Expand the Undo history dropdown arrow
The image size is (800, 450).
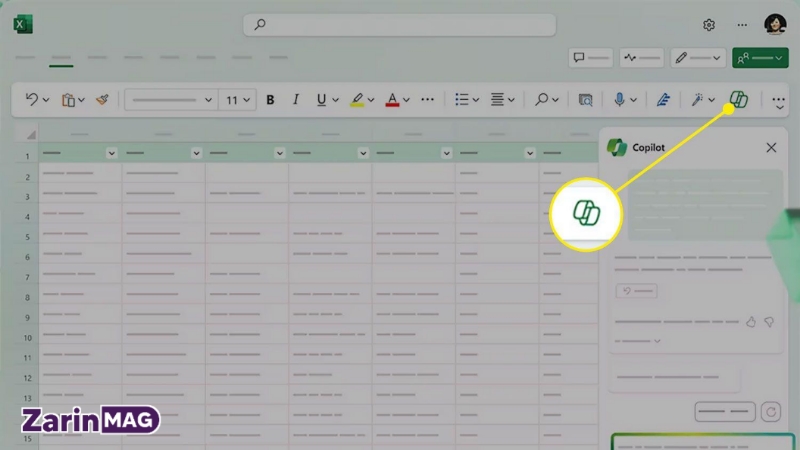click(x=46, y=100)
